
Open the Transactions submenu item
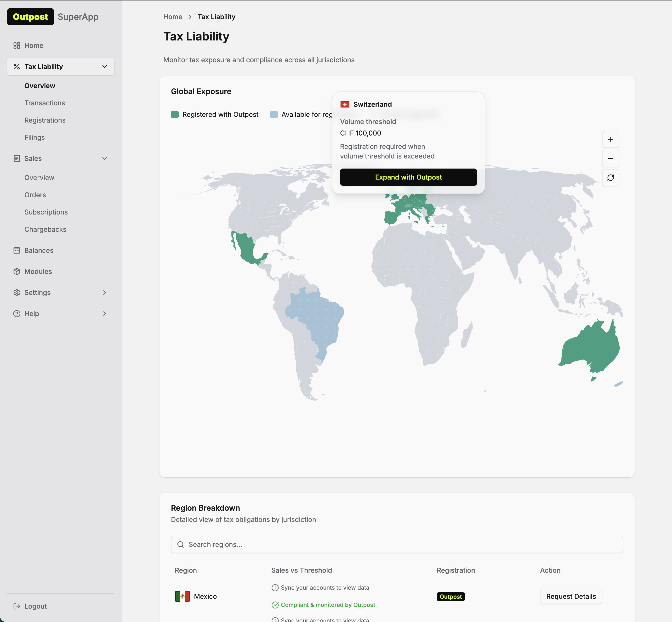click(45, 103)
